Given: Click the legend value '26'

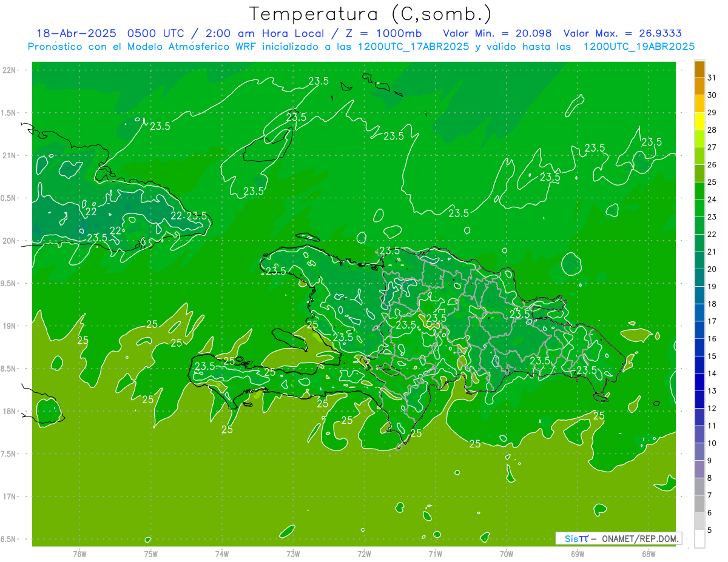Looking at the screenshot, I should 712,165.
